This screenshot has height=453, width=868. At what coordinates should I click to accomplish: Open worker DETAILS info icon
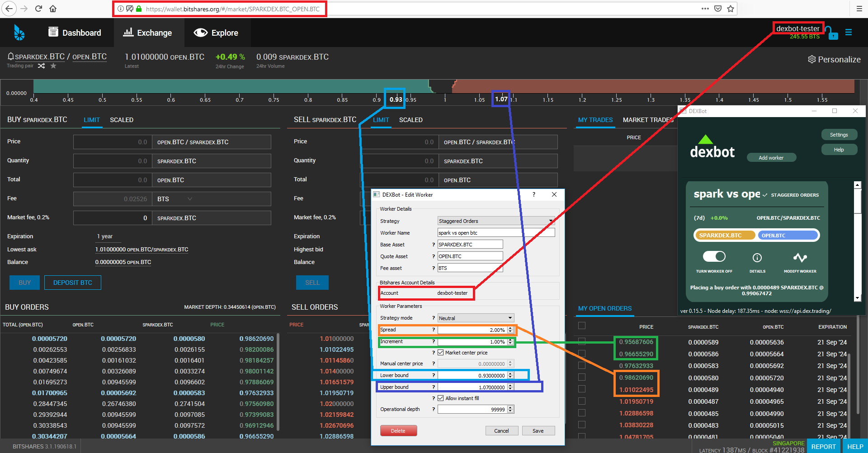click(757, 258)
